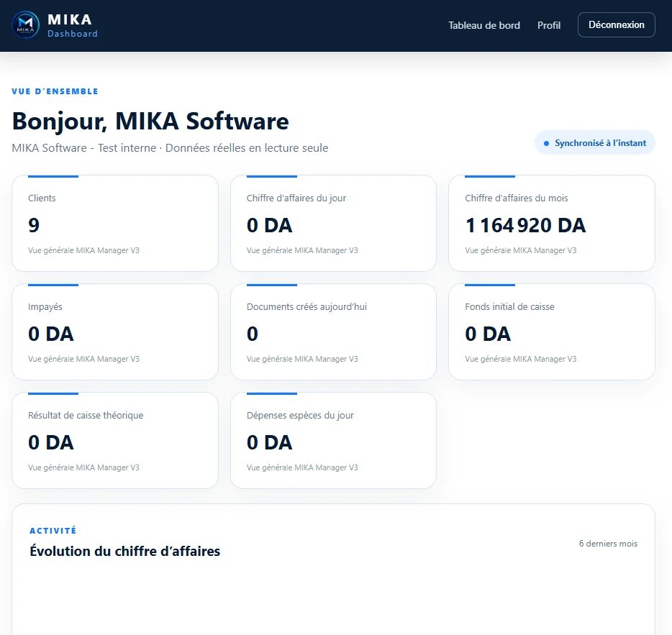Click the Chiffre d'affaires du mois label
The height and width of the screenshot is (635, 672).
pyautogui.click(x=517, y=198)
